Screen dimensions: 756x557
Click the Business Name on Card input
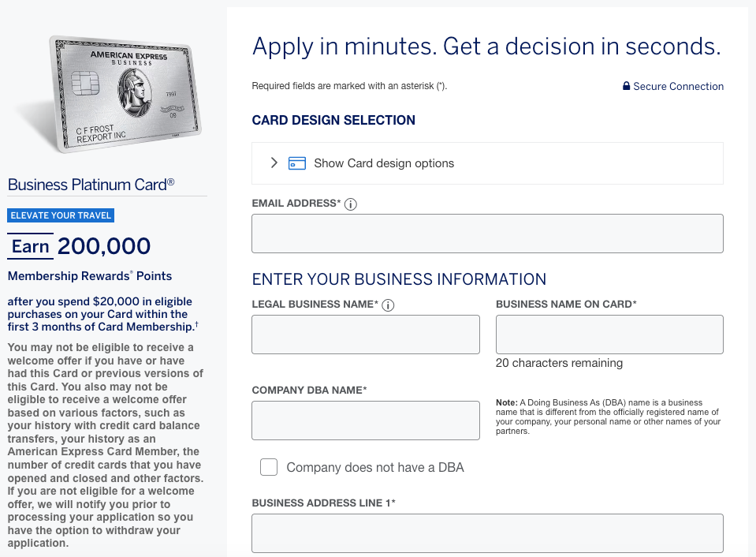point(609,335)
